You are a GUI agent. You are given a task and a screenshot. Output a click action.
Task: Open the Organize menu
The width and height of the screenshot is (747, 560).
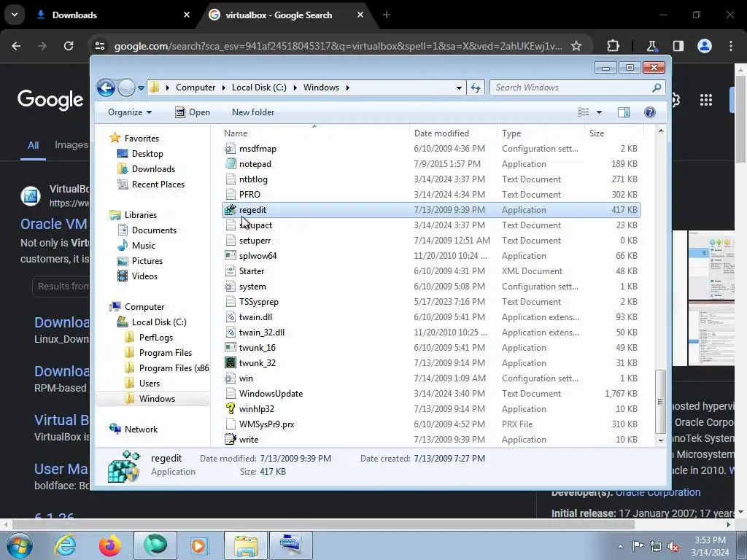click(130, 112)
